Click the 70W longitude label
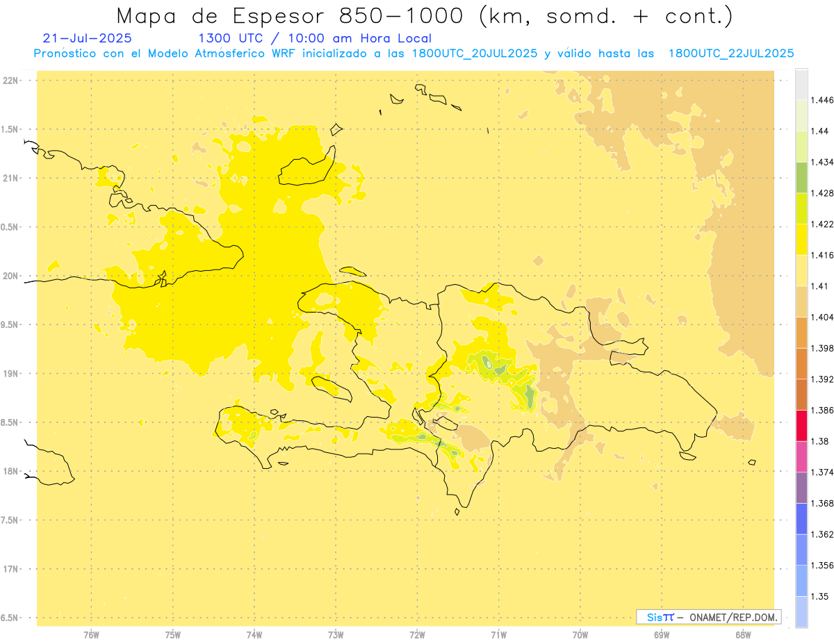 (x=580, y=635)
